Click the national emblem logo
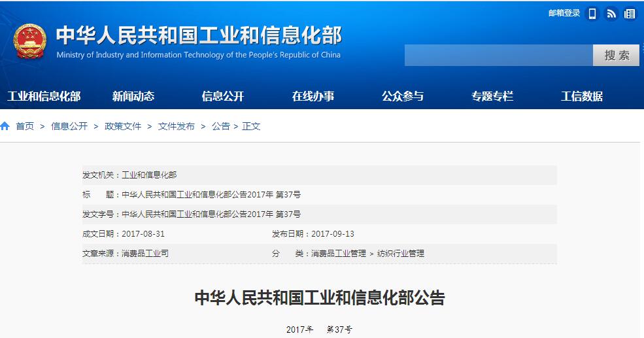644x338 pixels. click(30, 41)
